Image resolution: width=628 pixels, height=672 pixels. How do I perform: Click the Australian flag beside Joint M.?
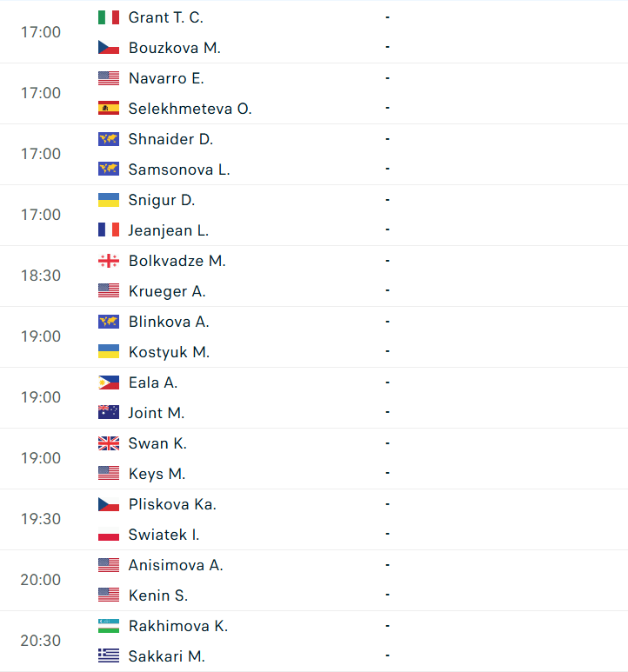(x=109, y=413)
